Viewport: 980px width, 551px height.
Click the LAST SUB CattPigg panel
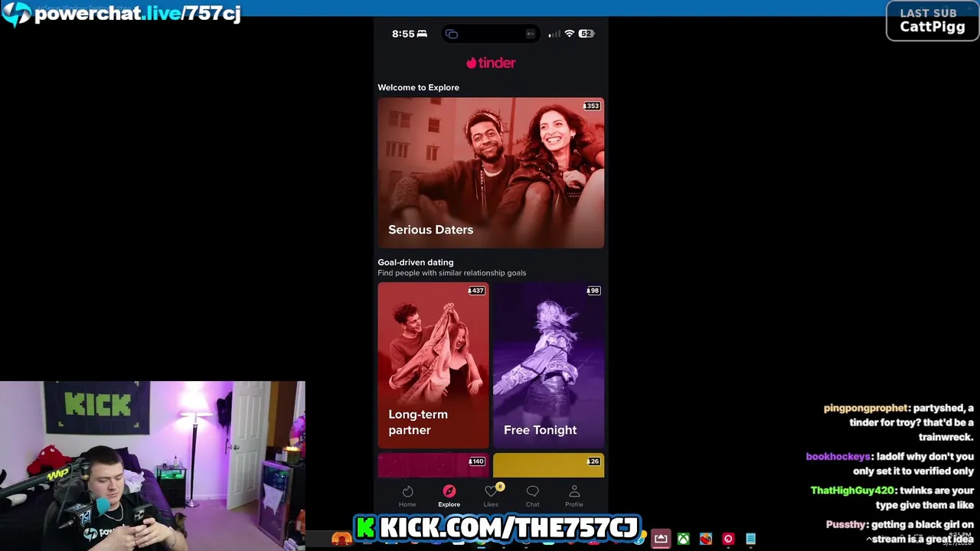(x=932, y=21)
